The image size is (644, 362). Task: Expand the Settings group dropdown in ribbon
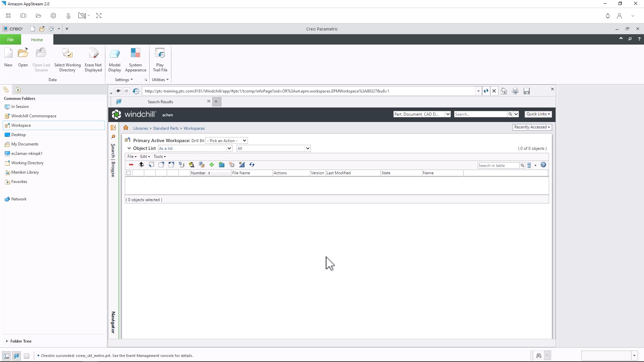[x=124, y=80]
